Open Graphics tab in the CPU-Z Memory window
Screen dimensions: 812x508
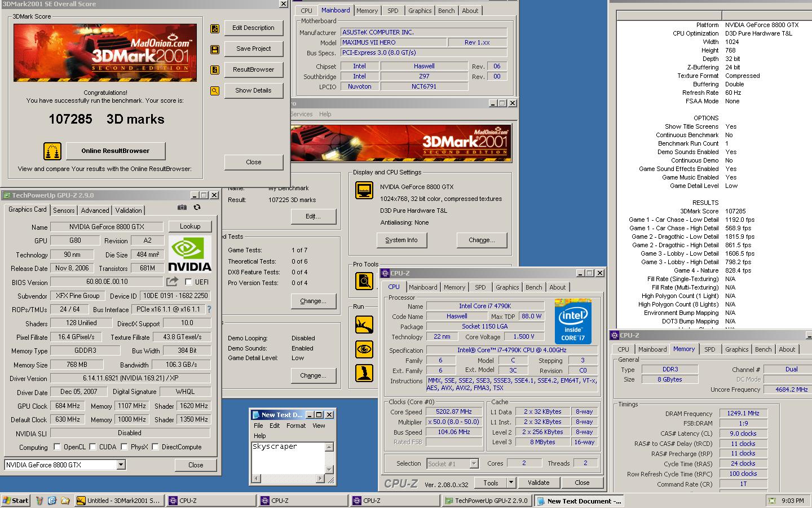coord(736,349)
